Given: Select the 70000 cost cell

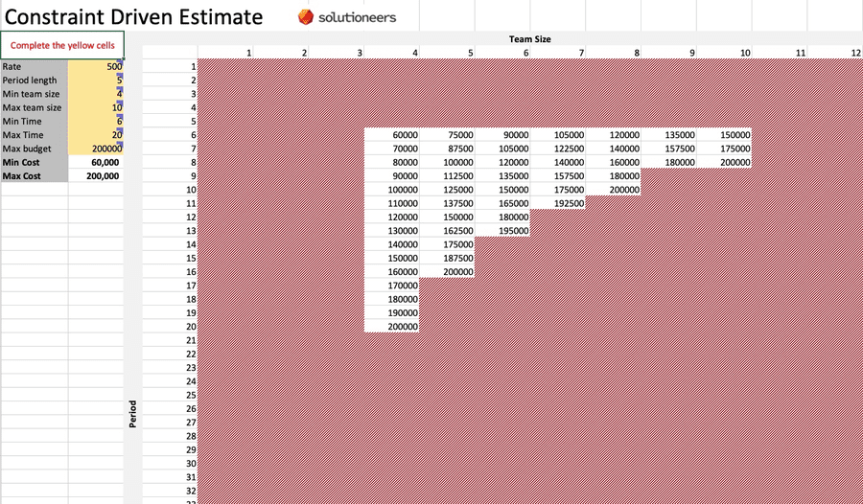Looking at the screenshot, I should tap(392, 149).
